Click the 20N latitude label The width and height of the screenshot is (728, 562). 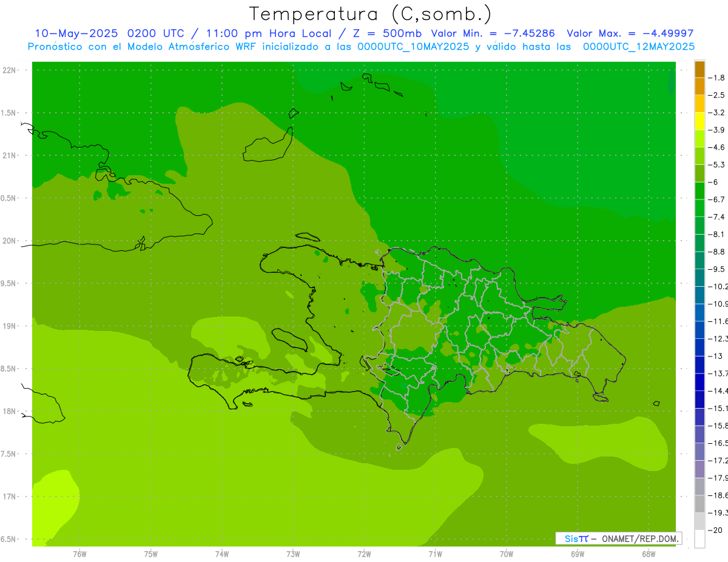10,241
